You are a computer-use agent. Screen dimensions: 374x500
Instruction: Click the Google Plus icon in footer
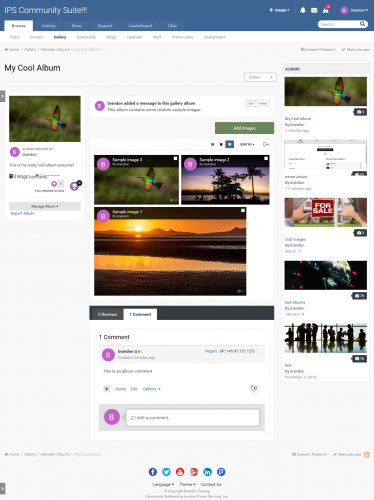(x=194, y=472)
